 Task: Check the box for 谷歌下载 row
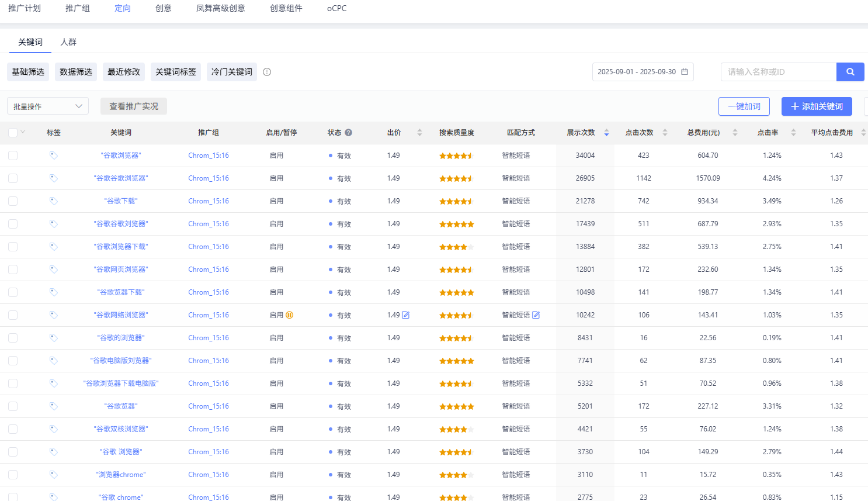click(13, 201)
